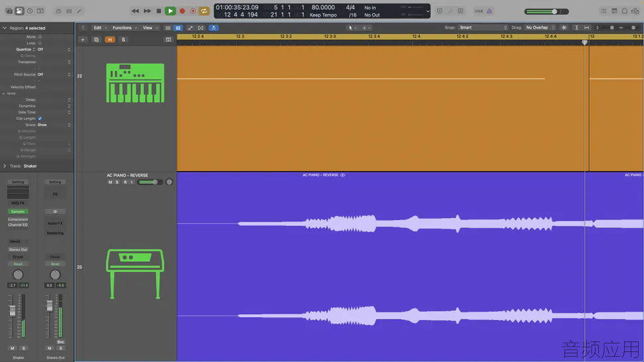Open the left-click Pointer tool menu
644x362 pixels.
click(352, 28)
